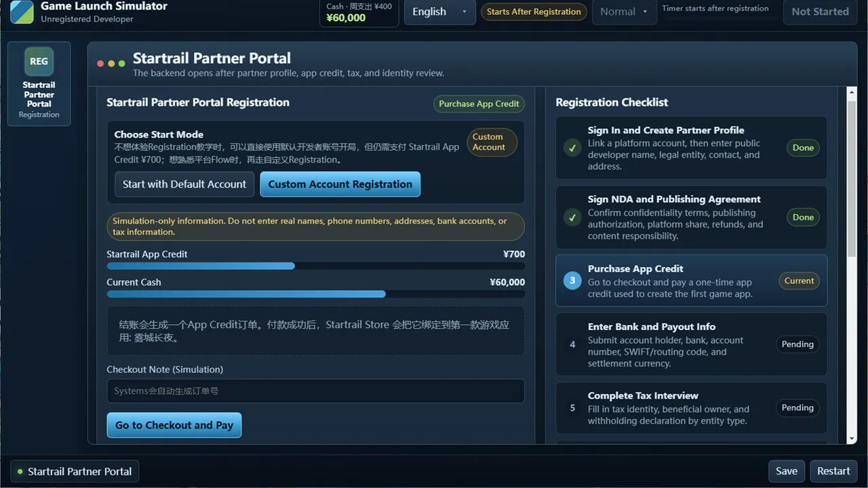Image resolution: width=868 pixels, height=488 pixels.
Task: Select Enter Bank and Payout Info step
Action: 691,344
